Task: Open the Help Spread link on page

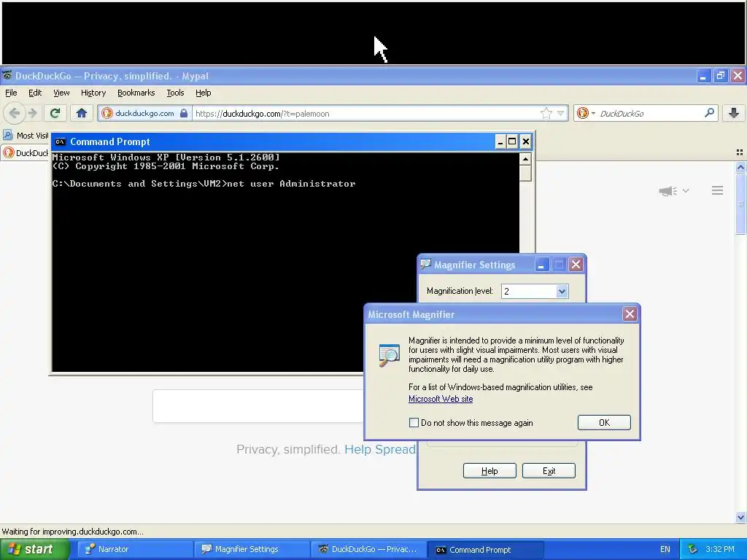Action: pyautogui.click(x=380, y=449)
